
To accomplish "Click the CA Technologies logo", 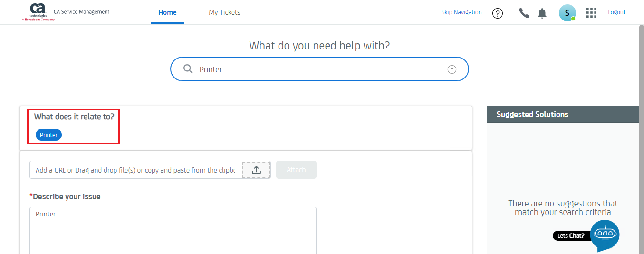I will click(38, 12).
